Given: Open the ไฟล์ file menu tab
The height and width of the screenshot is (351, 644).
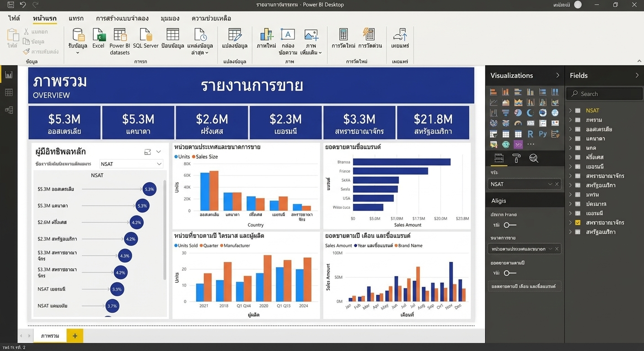Looking at the screenshot, I should [x=14, y=19].
